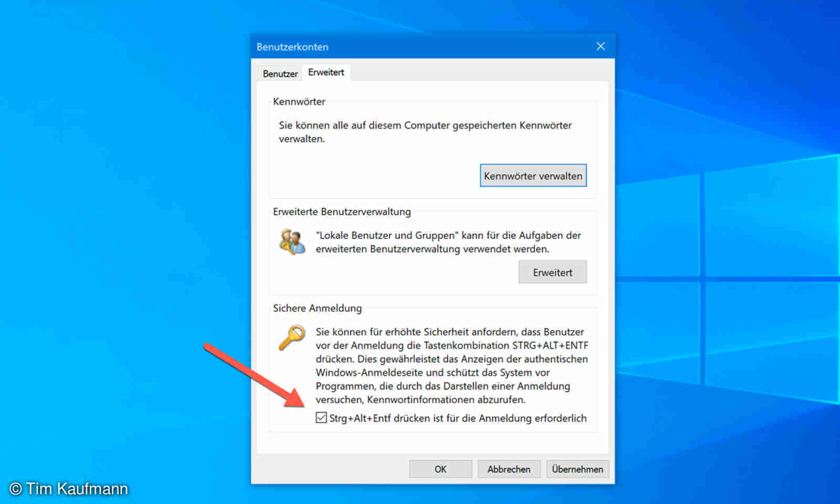This screenshot has height=504, width=840.
Task: Click the Kennwörter group heading
Action: [299, 101]
